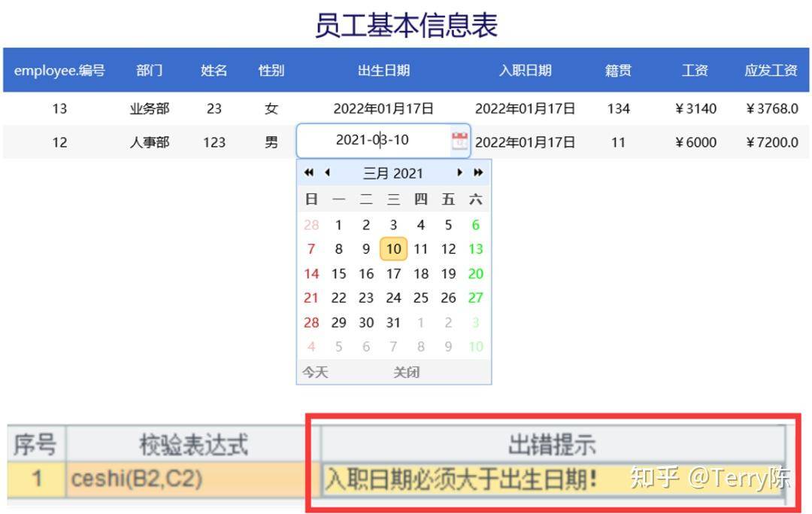Select March 27 in calendar
The image size is (812, 514).
(475, 298)
